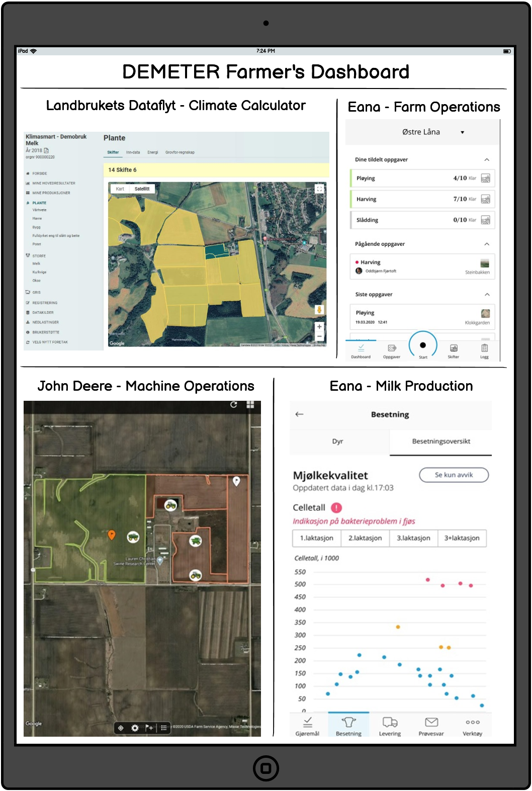Click the PDF document icon beside År 2018

point(46,150)
